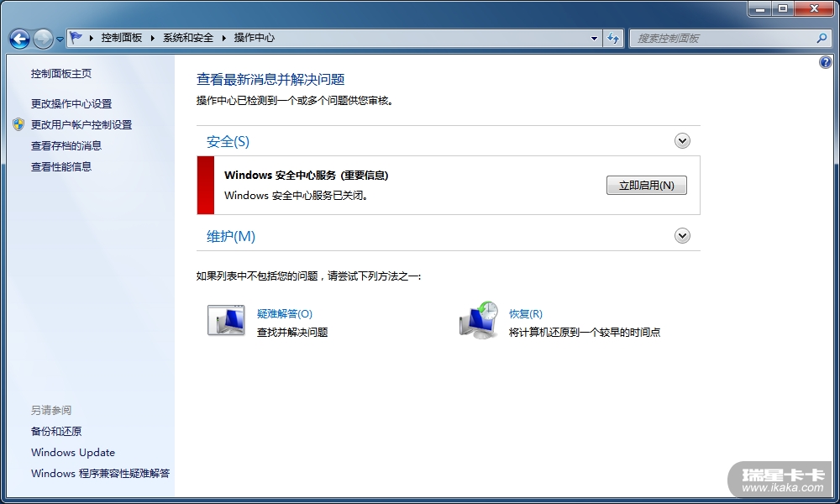Click Windows 安全中心服务 message title
840x504 pixels.
[307, 176]
